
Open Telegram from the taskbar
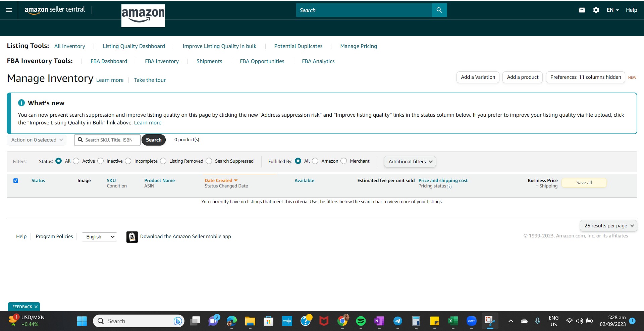tap(398, 321)
